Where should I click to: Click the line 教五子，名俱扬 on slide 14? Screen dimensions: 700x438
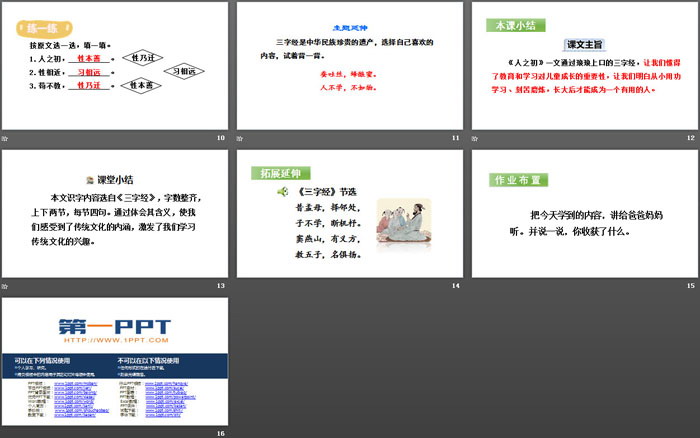[328, 254]
